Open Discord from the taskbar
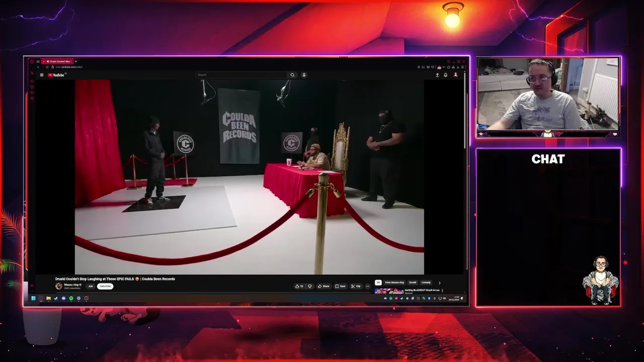 click(63, 298)
